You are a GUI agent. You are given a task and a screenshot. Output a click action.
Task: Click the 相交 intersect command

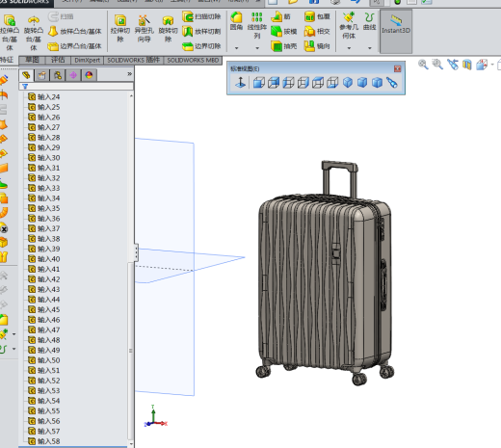(317, 31)
